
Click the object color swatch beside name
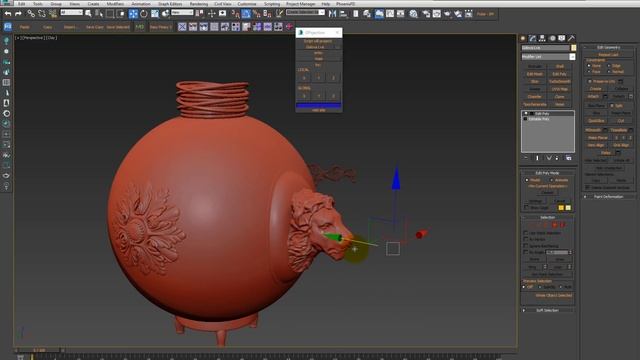tap(573, 48)
